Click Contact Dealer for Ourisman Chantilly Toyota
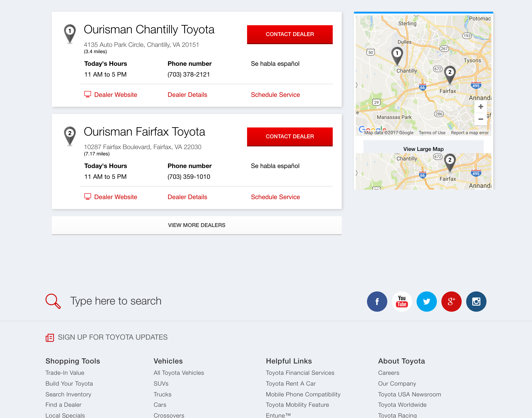The height and width of the screenshot is (418, 532). 290,34
